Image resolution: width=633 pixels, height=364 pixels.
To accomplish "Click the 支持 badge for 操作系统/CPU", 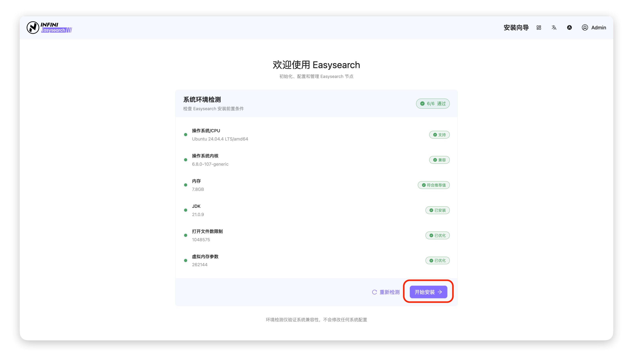I will click(x=439, y=135).
